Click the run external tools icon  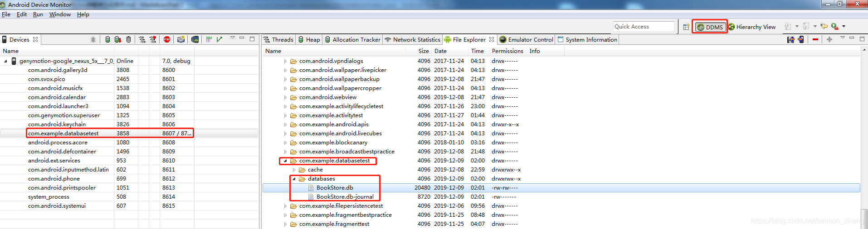834,26
